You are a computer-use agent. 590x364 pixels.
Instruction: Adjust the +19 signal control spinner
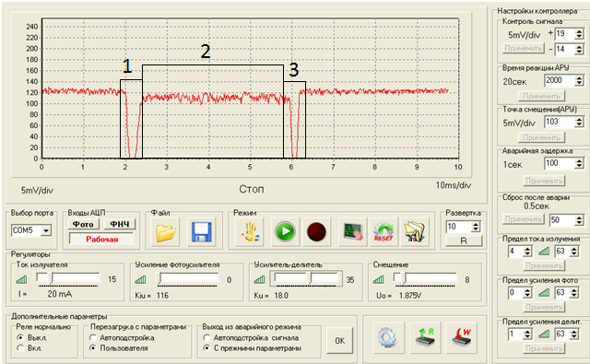click(580, 34)
